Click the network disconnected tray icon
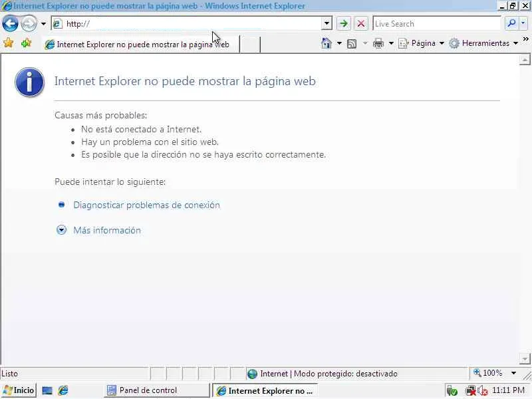The image size is (532, 399). [470, 391]
